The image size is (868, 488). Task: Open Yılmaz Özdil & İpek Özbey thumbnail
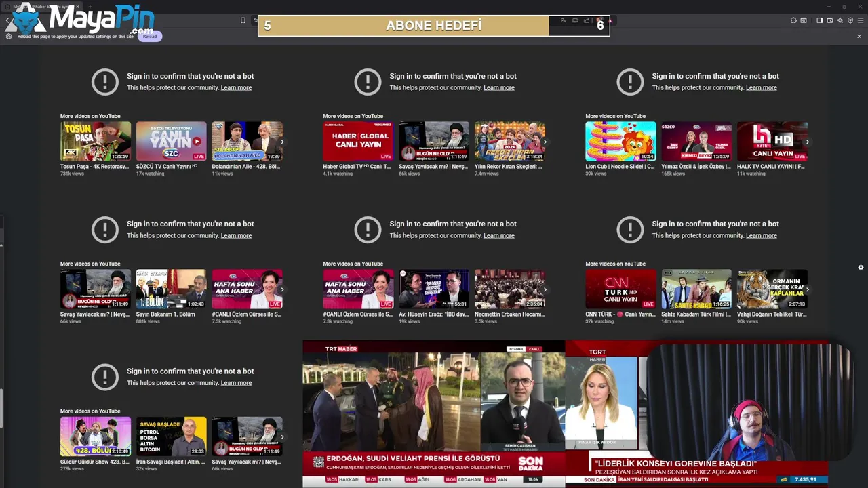pyautogui.click(x=696, y=141)
